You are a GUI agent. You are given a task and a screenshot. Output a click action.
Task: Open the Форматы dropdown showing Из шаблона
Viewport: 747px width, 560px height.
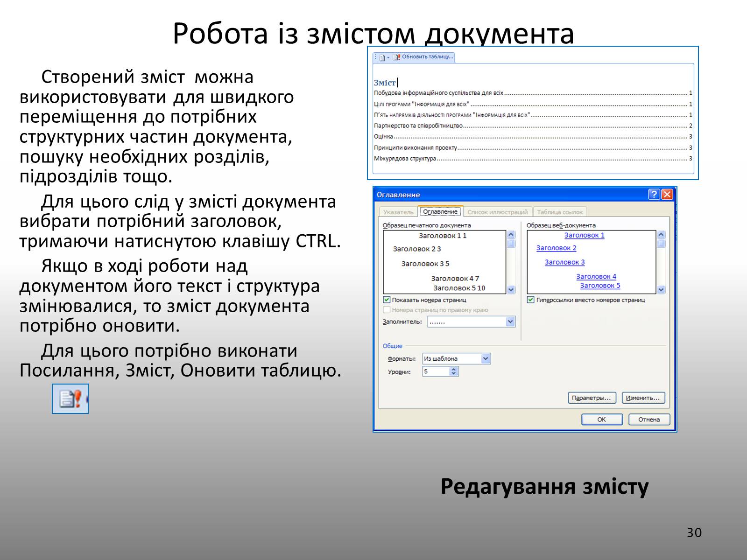[486, 358]
